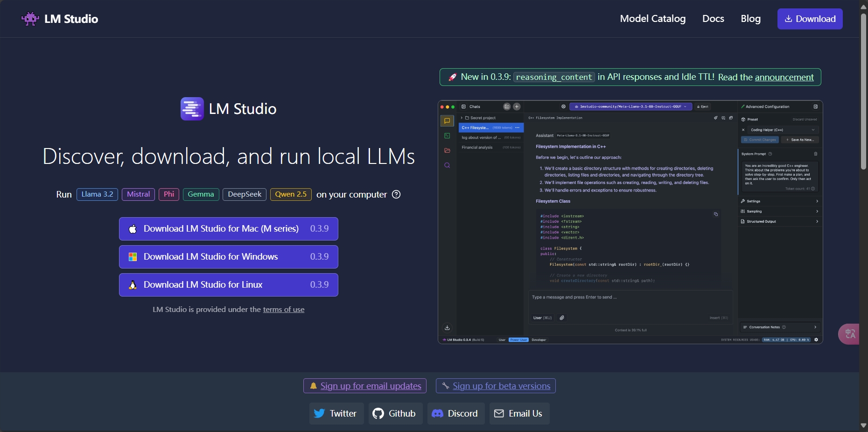868x432 pixels.
Task: Go to the Docs page
Action: pyautogui.click(x=713, y=19)
